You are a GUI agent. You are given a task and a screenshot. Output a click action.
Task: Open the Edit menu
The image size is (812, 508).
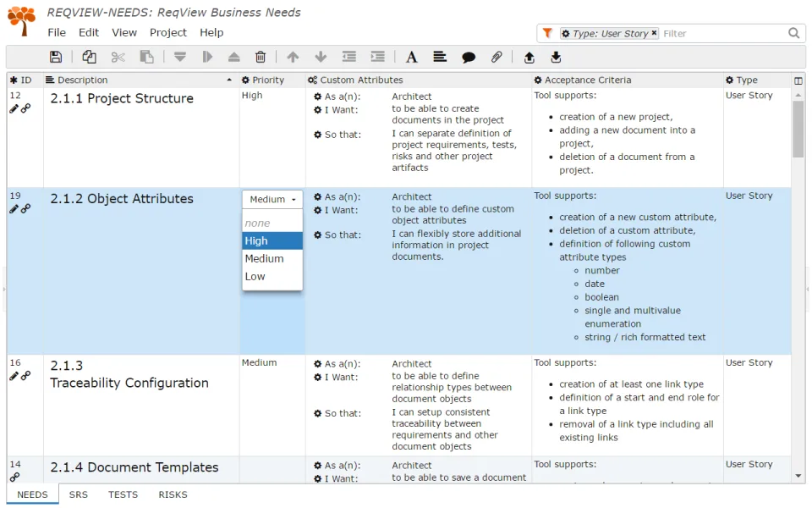[x=89, y=33]
